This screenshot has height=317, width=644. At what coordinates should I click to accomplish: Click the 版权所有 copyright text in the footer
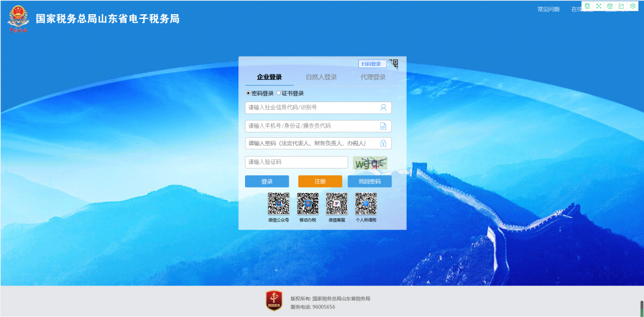[x=330, y=299]
